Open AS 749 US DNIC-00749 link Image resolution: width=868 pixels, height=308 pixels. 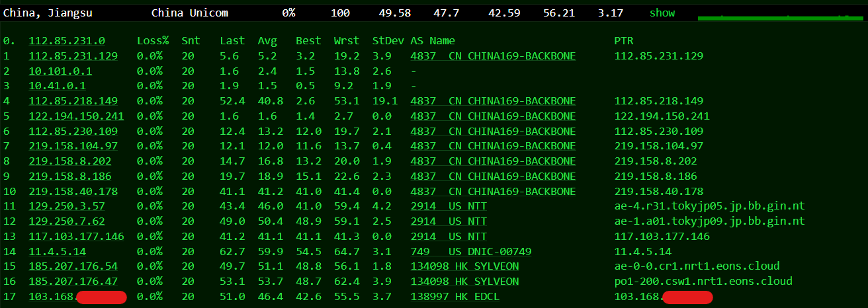(471, 251)
